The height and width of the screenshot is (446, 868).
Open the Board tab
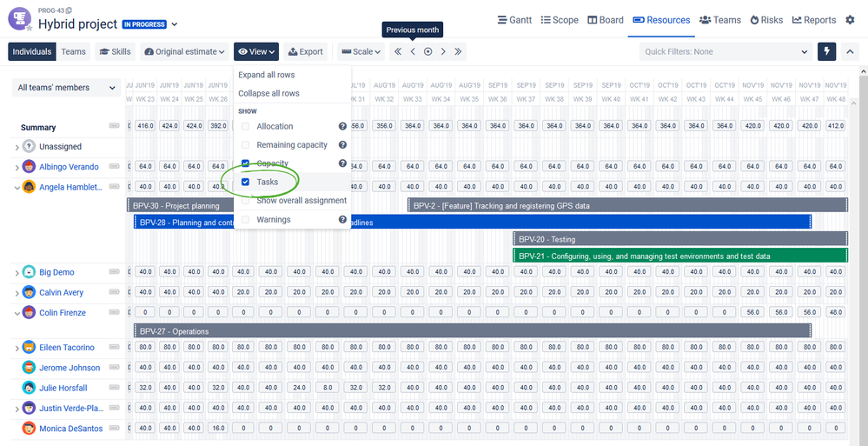pyautogui.click(x=605, y=20)
